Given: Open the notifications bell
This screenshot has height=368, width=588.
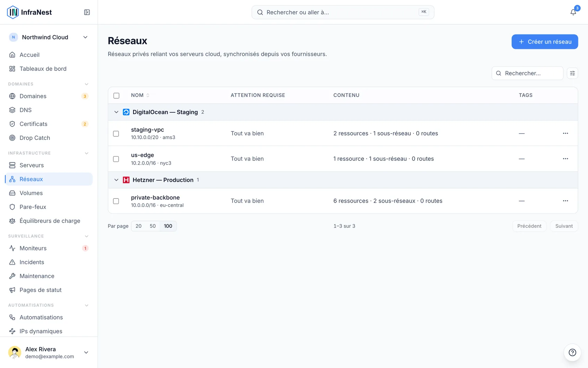Looking at the screenshot, I should coord(573,12).
